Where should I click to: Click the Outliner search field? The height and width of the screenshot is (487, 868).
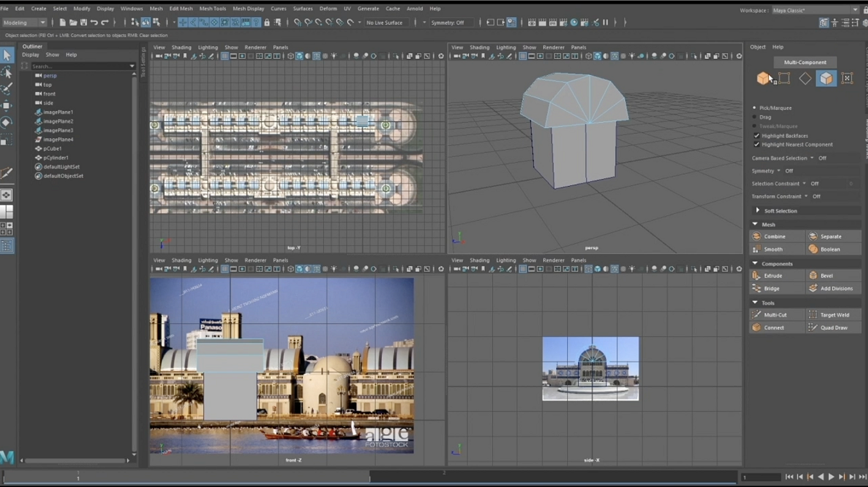tap(79, 66)
